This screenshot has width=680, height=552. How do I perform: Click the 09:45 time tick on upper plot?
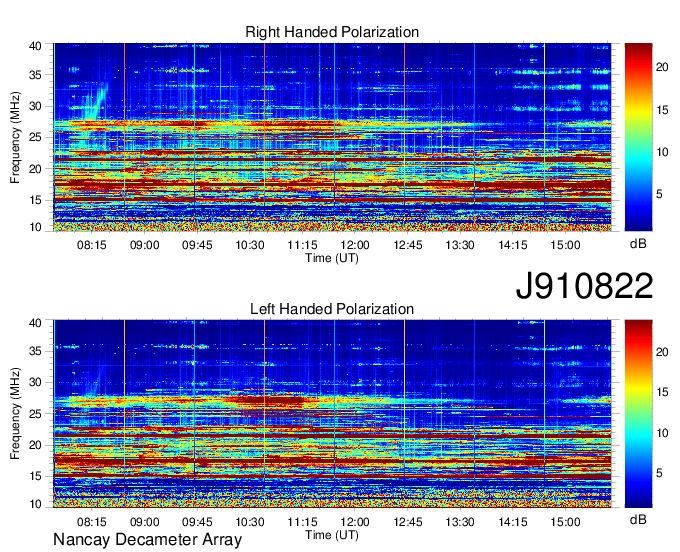click(197, 245)
